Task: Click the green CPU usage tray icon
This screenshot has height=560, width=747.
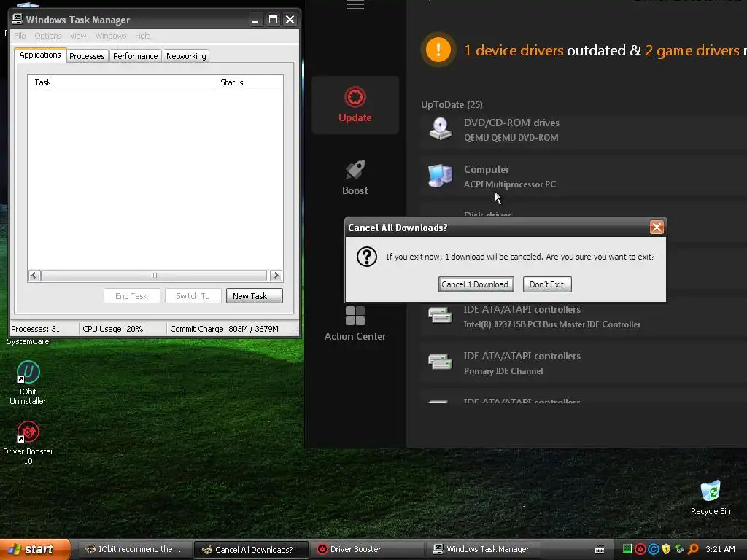Action: coord(627,549)
